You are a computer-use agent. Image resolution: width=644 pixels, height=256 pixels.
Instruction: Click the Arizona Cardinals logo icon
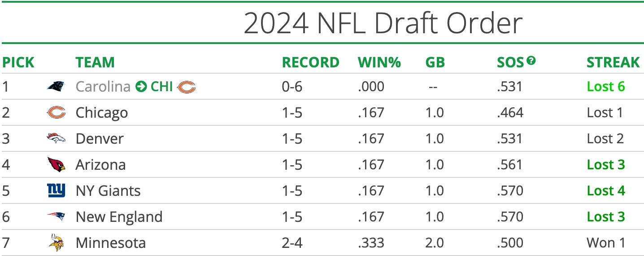tap(56, 165)
